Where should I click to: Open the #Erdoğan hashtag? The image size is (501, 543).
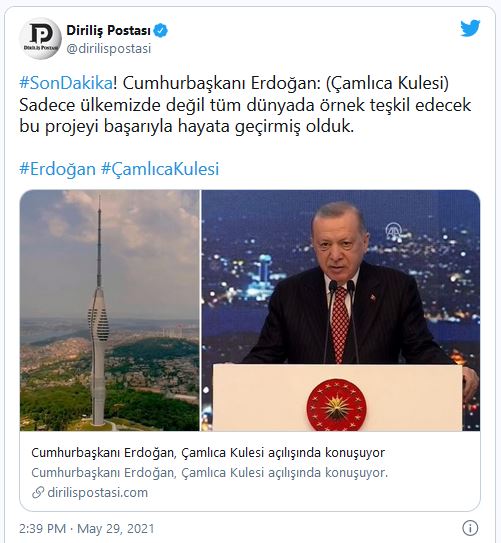pos(57,169)
